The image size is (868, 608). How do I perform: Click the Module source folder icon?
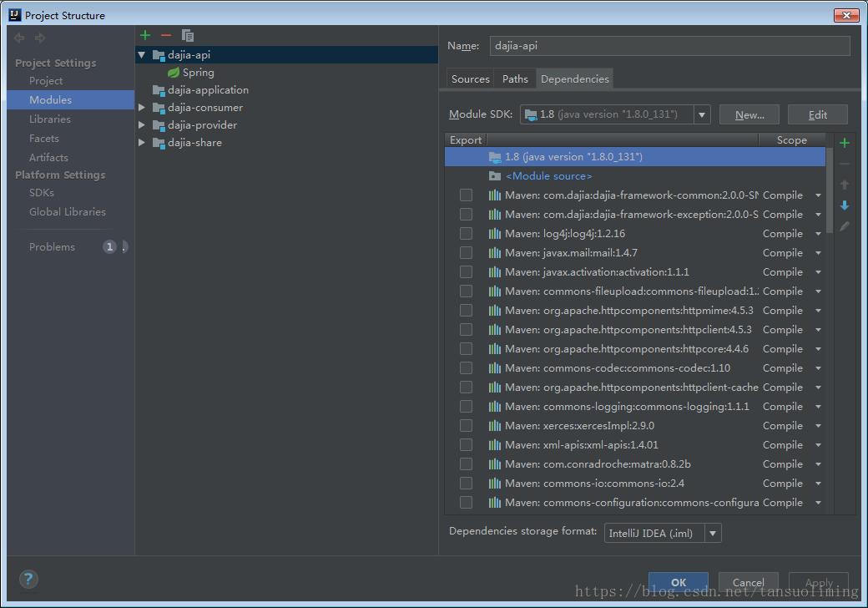(495, 176)
